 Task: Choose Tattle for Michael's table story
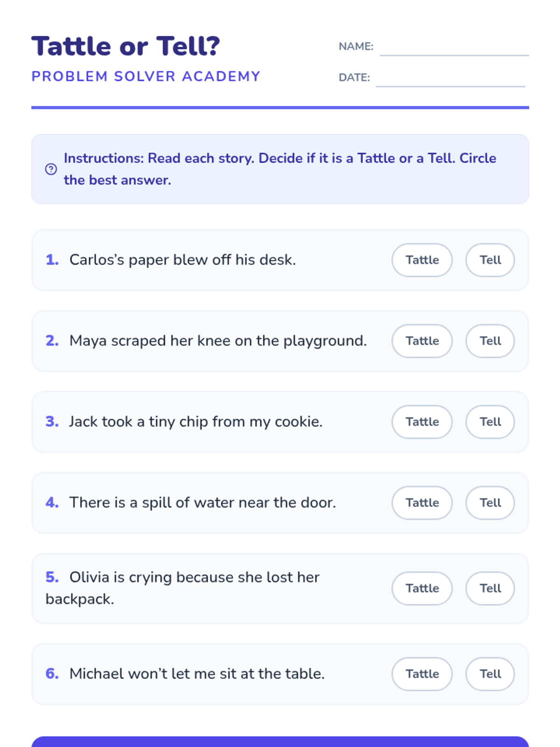[x=422, y=674]
